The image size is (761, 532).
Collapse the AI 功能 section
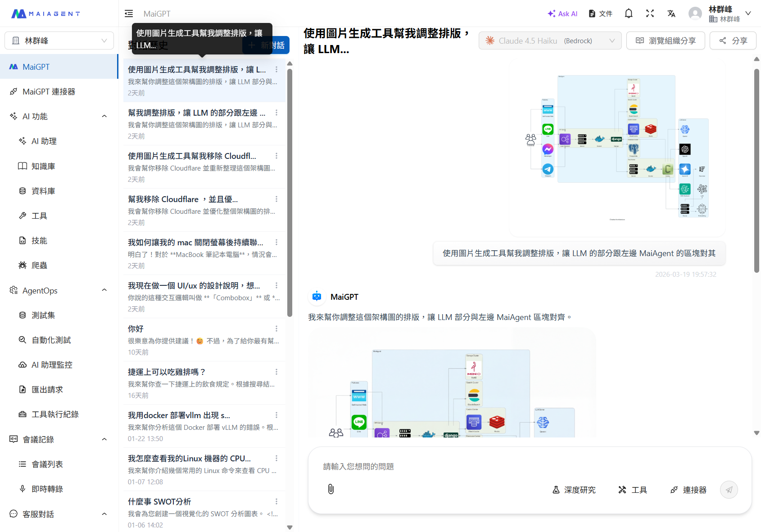104,116
